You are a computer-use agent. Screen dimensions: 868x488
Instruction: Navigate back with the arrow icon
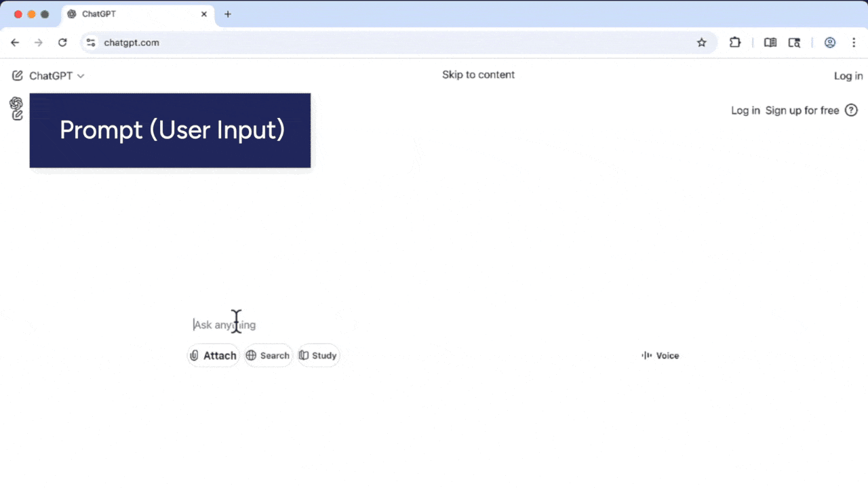[x=15, y=42]
